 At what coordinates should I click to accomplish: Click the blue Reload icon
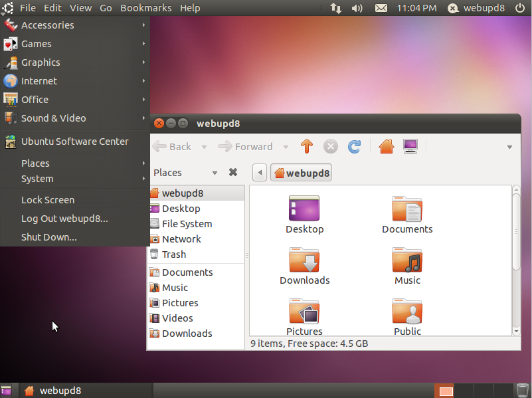(354, 147)
